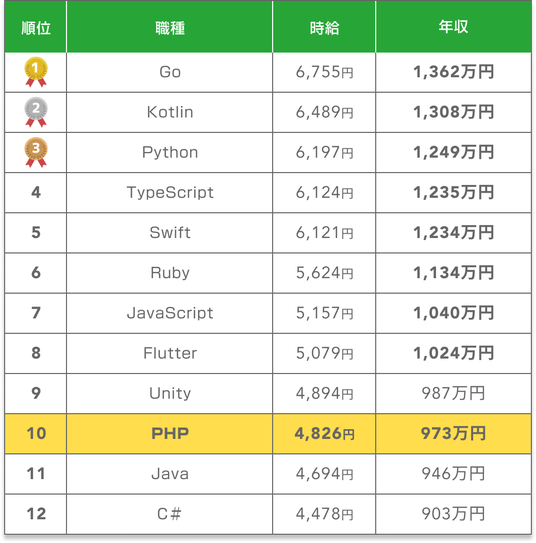Screen dimensions: 536x543
Task: Click the TypeScript language name
Action: pyautogui.click(x=170, y=192)
